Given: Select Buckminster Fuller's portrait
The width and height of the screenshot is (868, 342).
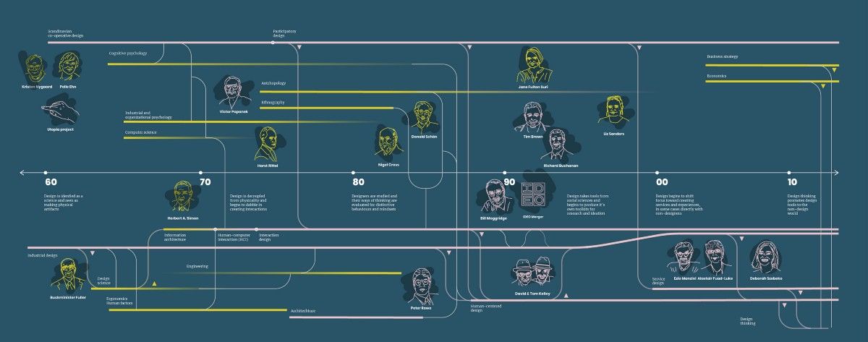Looking at the screenshot, I should [68, 276].
